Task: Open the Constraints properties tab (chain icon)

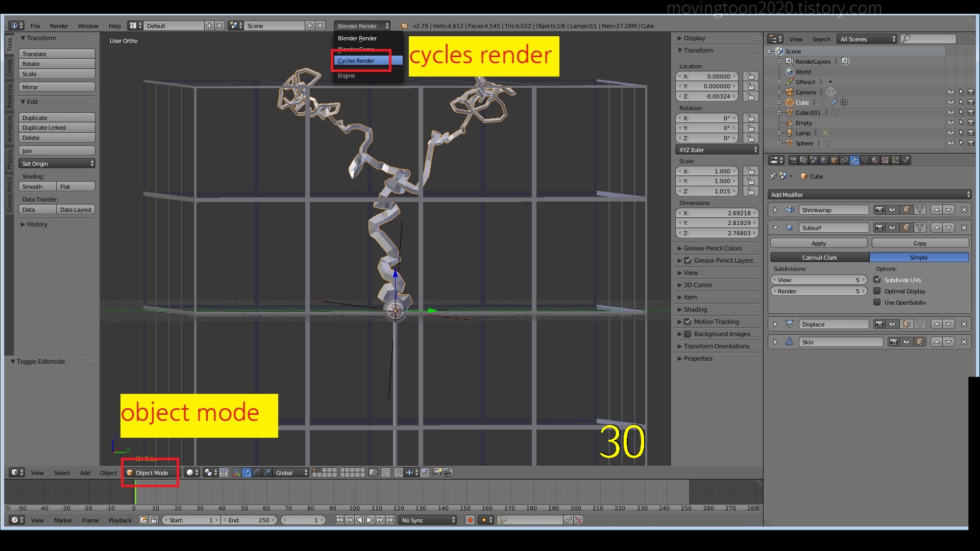Action: pyautogui.click(x=844, y=160)
